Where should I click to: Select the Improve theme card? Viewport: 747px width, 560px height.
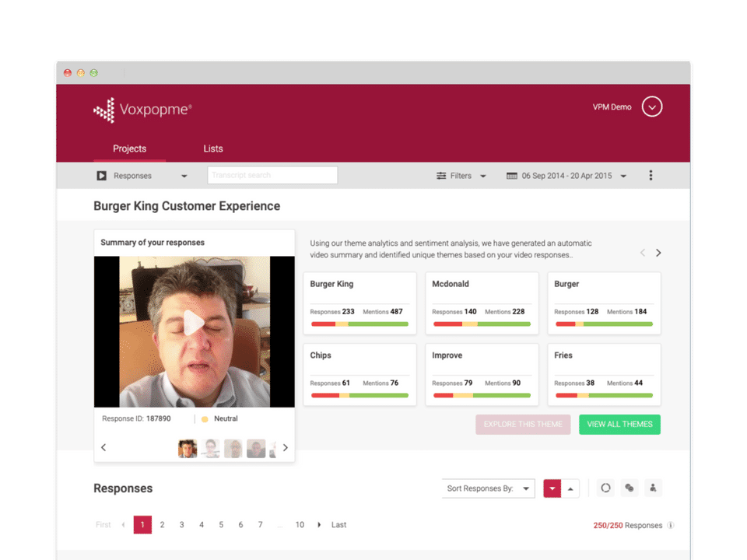482,374
